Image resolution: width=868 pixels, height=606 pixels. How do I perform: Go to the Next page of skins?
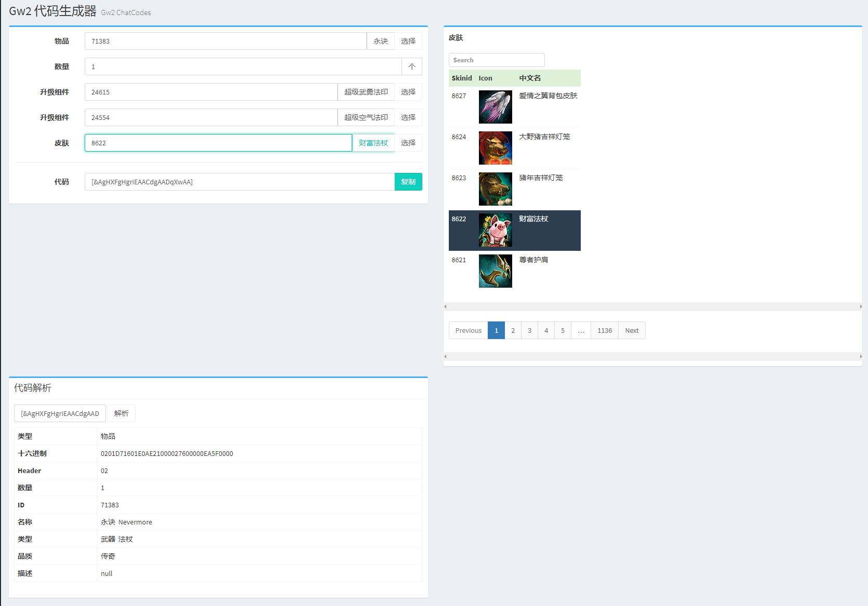(x=632, y=330)
